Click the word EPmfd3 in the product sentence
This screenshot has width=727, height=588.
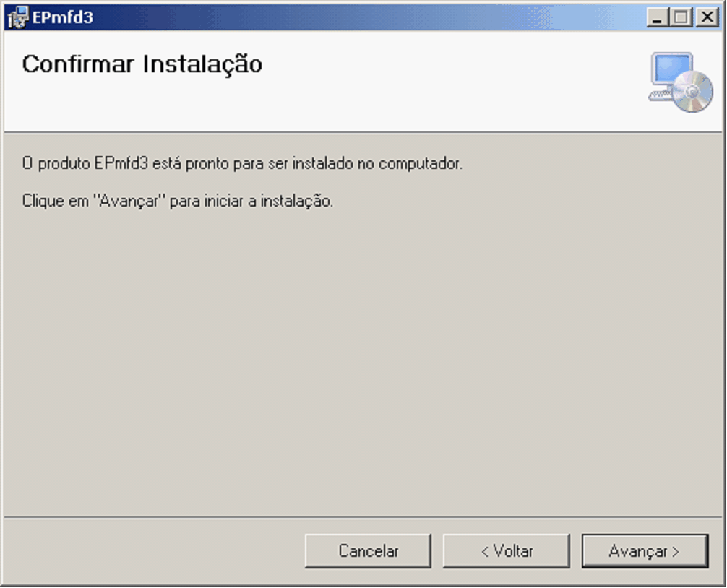click(121, 163)
